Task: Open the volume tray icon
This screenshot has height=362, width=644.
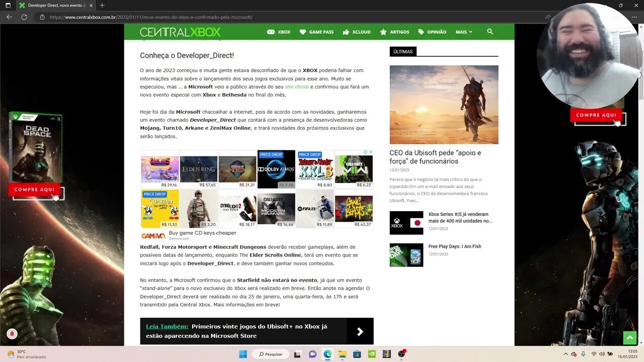Action: click(x=602, y=354)
